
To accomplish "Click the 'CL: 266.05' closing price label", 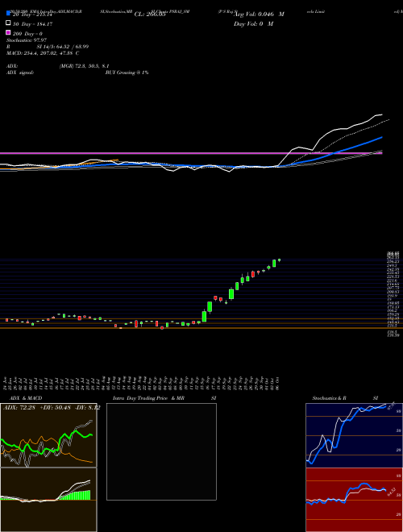I will click(x=150, y=15).
